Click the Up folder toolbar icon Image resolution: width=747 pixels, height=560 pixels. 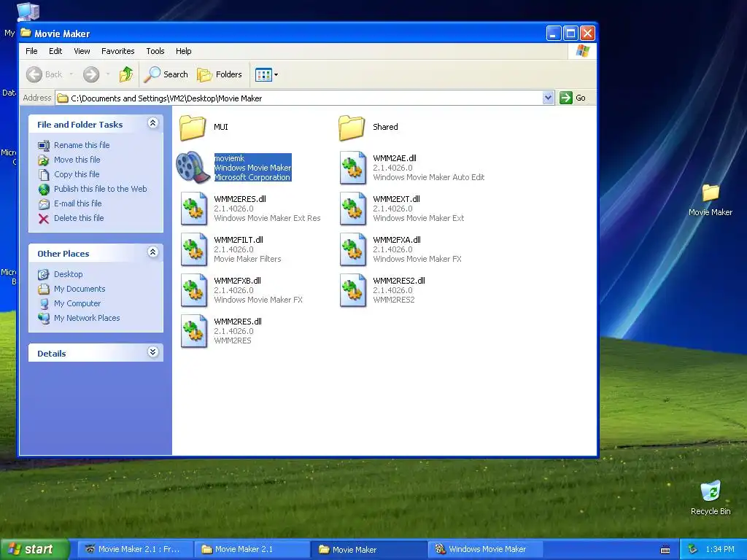tap(126, 74)
